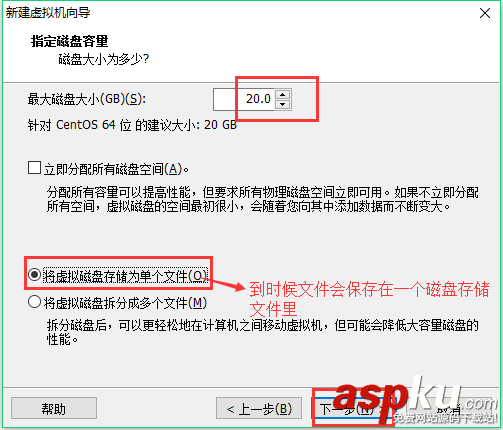Image resolution: width=503 pixels, height=430 pixels.
Task: Select 将虚拟磁盘拆分成多个文件 radio option
Action: [x=34, y=302]
